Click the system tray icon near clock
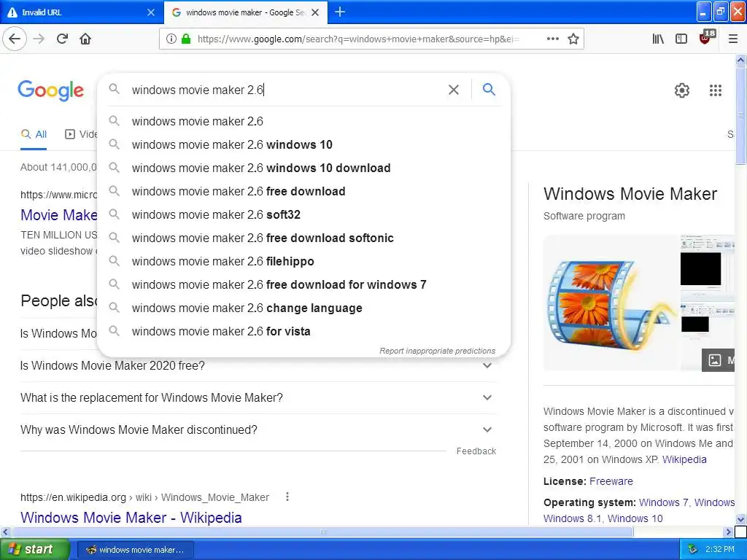The image size is (747, 560). (x=693, y=549)
